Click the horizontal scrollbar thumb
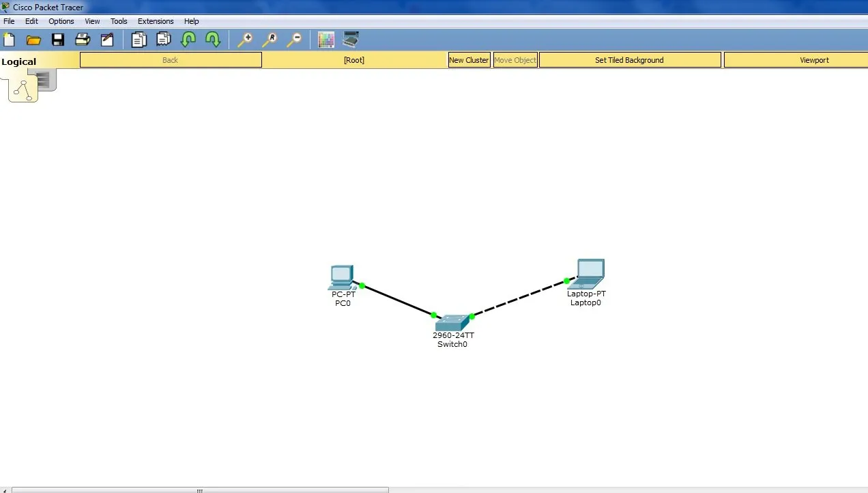Screen dimensions: 868x493 point(200,490)
